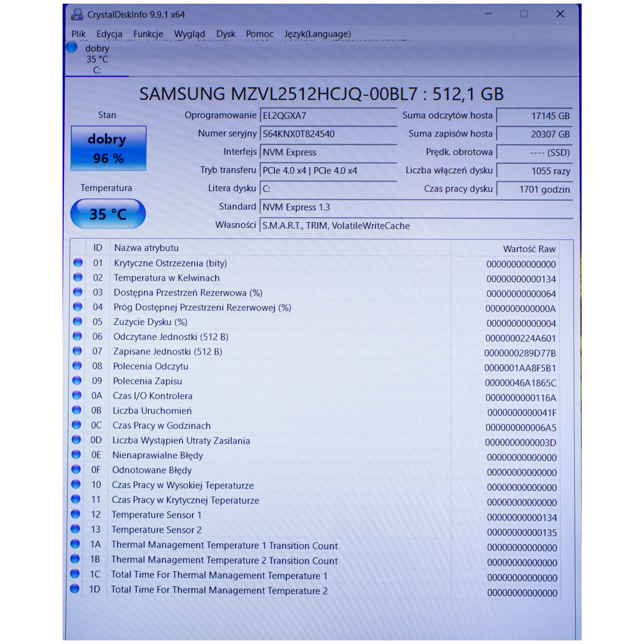
Task: Click status circle for Krytyczne Ostrzeżenia row
Action: pos(78,263)
